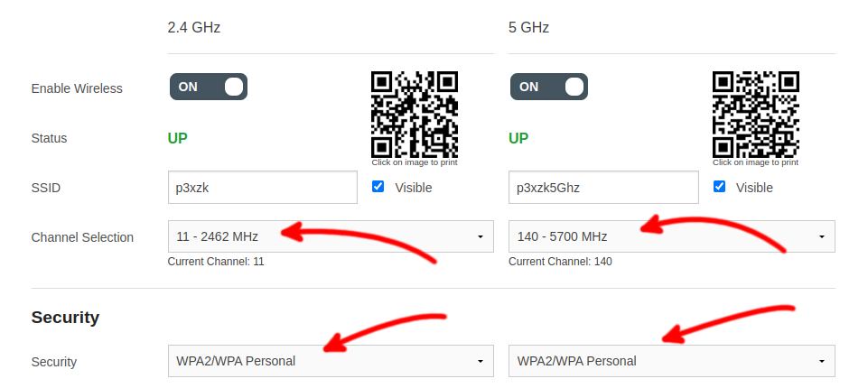Open the 140 - 5700 MHz channel dropdown
This screenshot has width=868, height=388.
click(672, 236)
